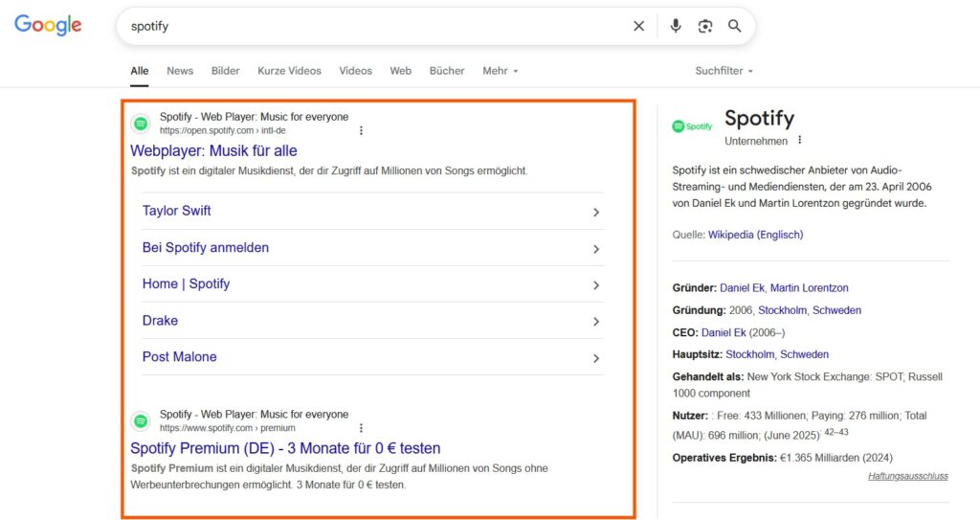Click the Spotify heading in the knowledge panel
This screenshot has height=520, width=980.
point(759,118)
